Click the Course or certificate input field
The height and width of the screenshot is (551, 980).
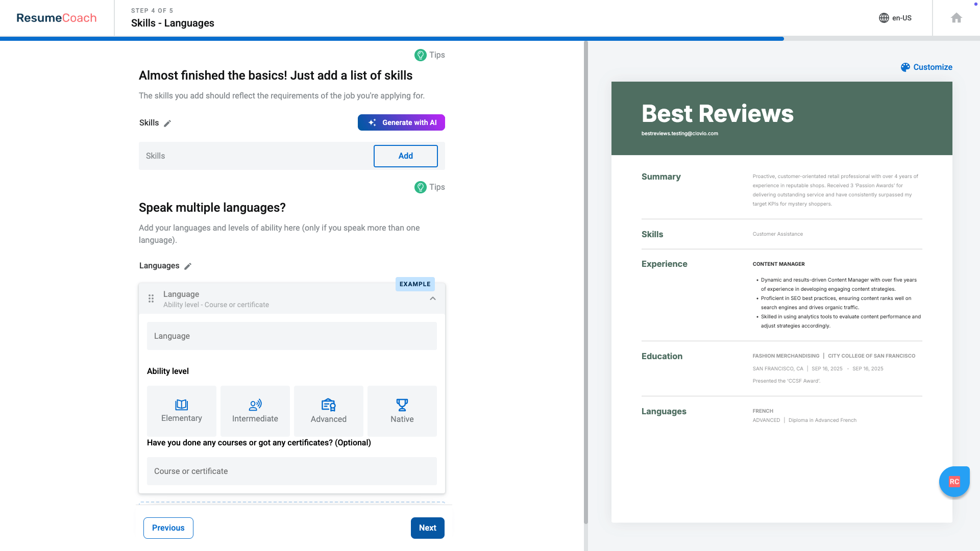pyautogui.click(x=291, y=471)
